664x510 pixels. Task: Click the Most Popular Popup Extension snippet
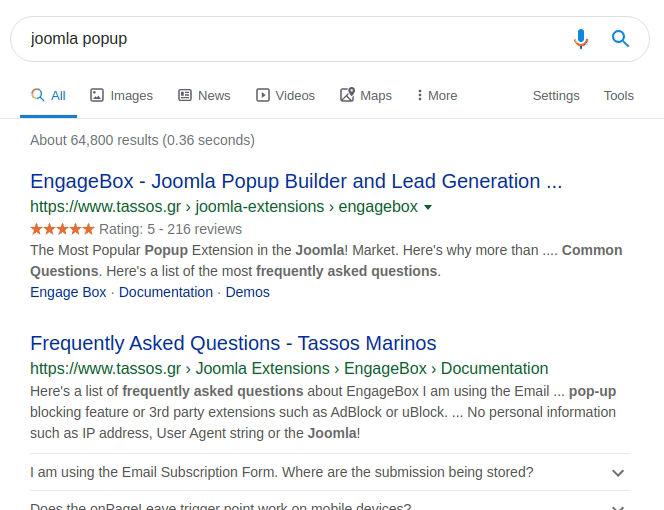326,261
